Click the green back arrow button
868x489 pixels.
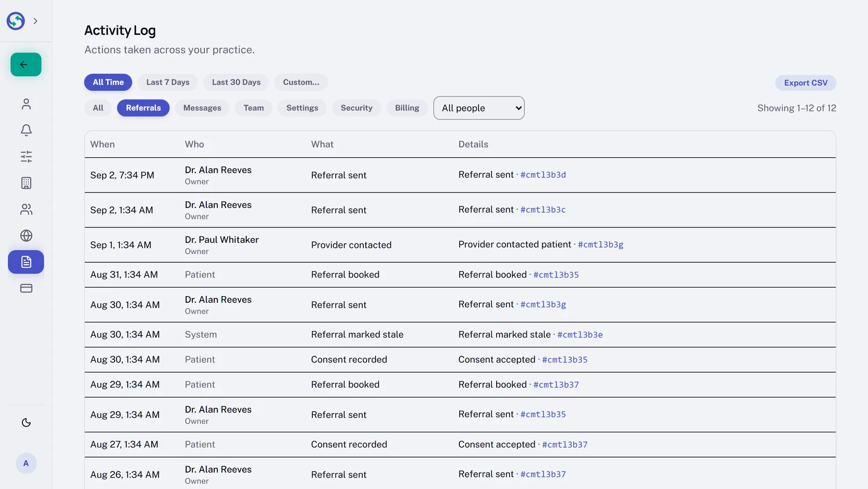(x=26, y=65)
